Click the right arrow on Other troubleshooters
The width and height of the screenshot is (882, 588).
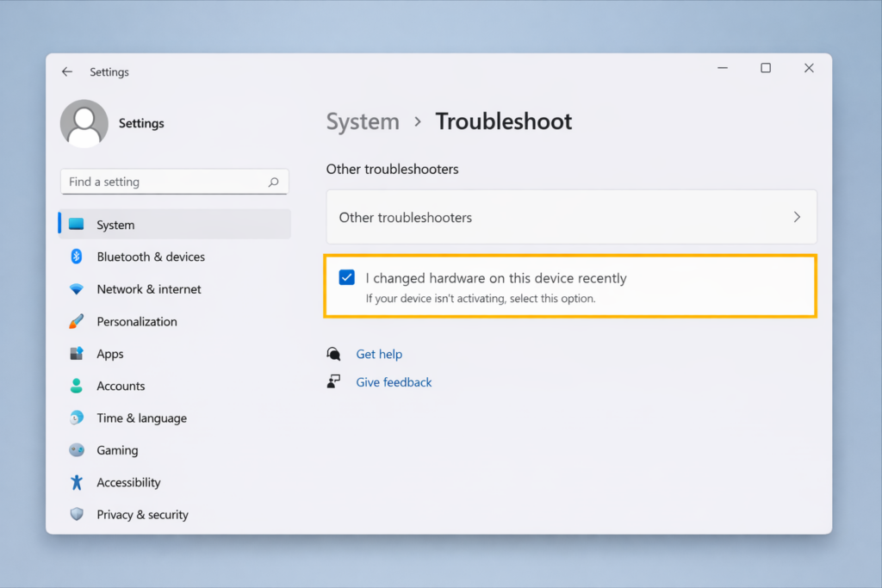click(x=797, y=217)
